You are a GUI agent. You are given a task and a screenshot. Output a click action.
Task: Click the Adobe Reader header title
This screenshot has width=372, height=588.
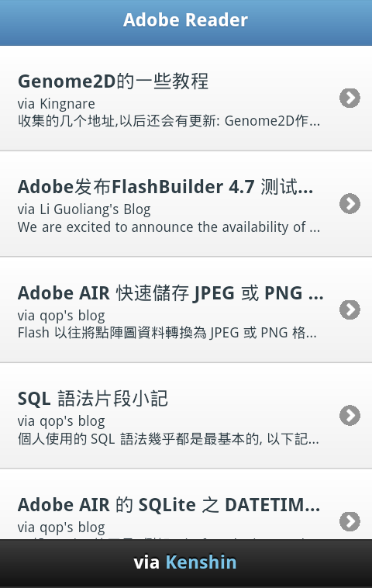tap(186, 20)
